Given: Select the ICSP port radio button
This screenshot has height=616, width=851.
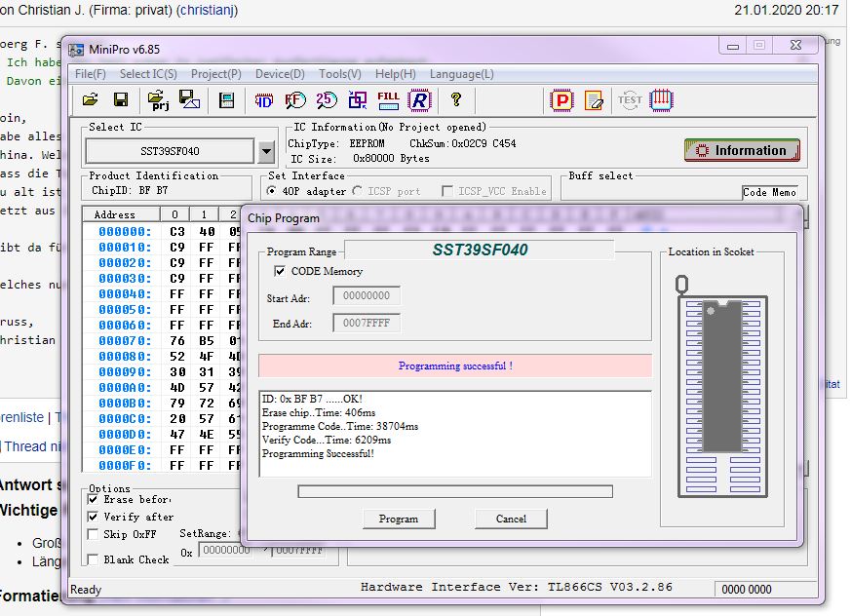Looking at the screenshot, I should (357, 191).
